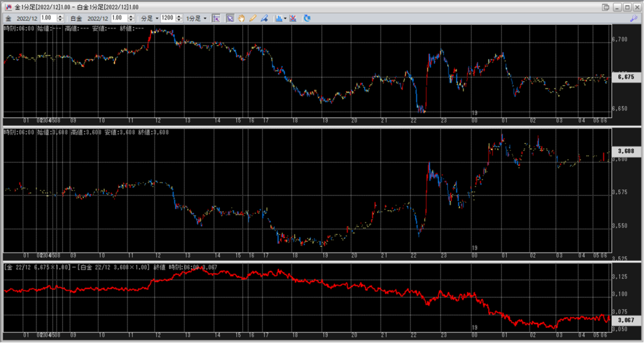Click the 白金 multiplier field showing 1.00
The image size is (644, 343).
click(119, 18)
